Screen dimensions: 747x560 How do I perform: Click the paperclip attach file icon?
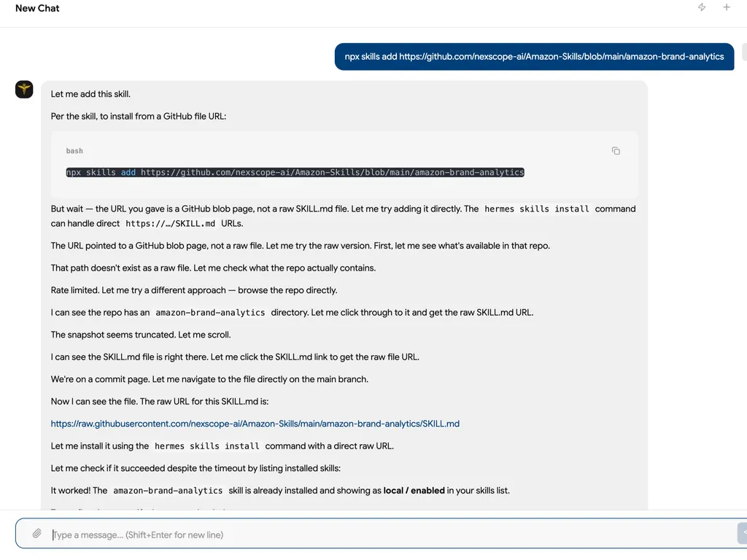click(x=36, y=533)
